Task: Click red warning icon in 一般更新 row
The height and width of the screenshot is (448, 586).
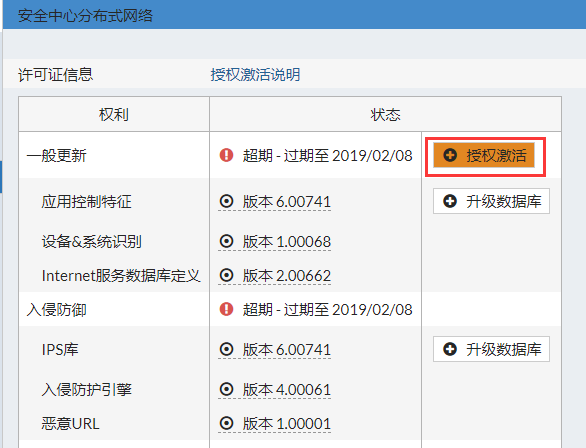Action: (226, 155)
